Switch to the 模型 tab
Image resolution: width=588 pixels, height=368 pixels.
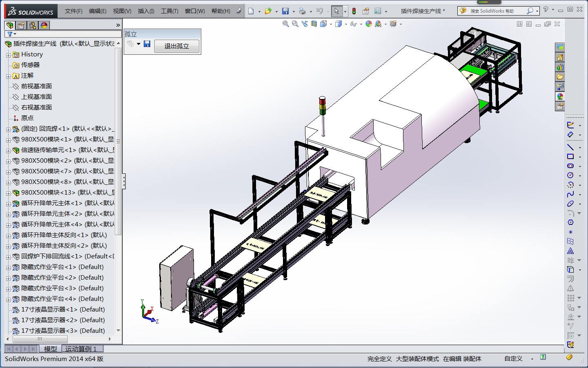tap(50, 349)
